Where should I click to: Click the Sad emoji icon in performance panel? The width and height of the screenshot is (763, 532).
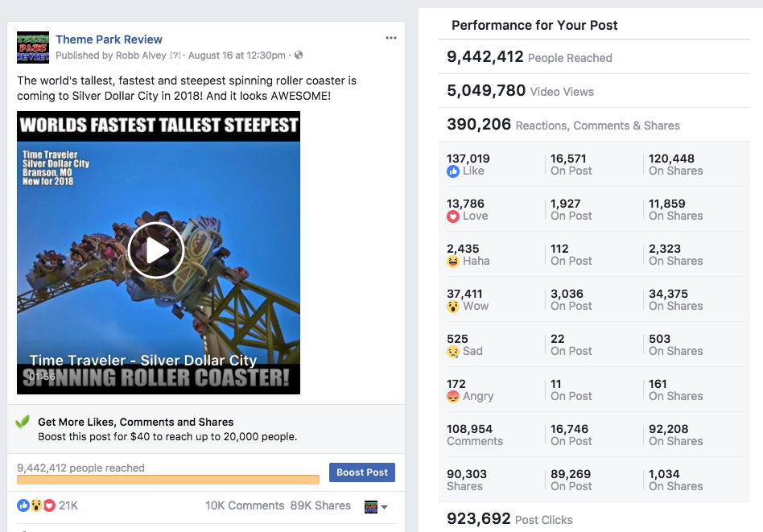453,352
